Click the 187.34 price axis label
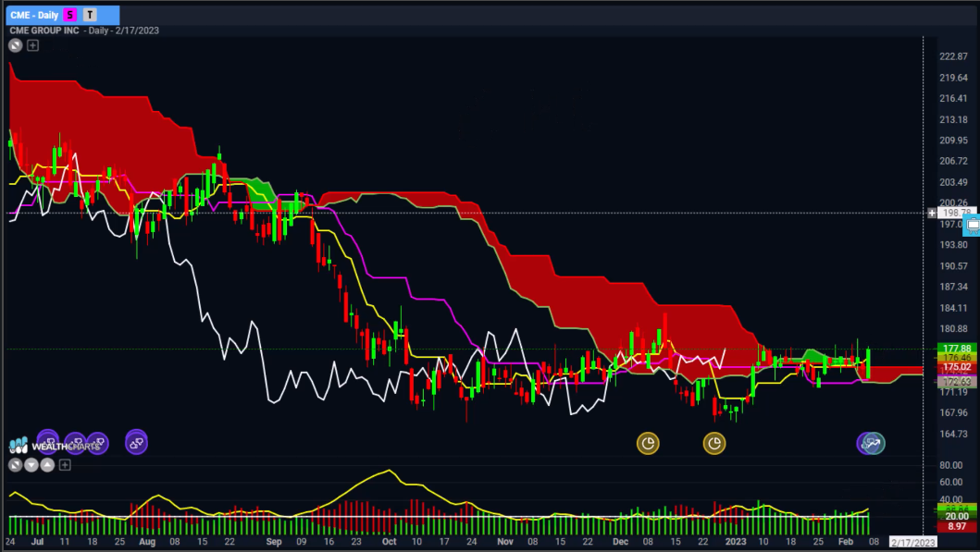 pyautogui.click(x=953, y=287)
